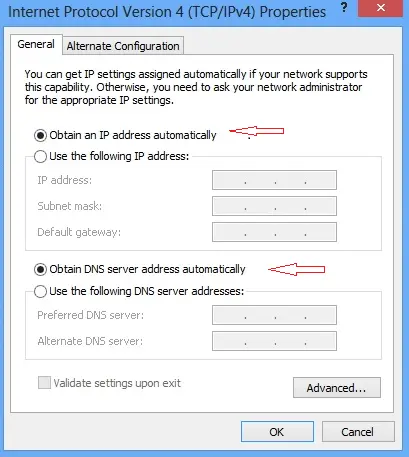409x457 pixels.
Task: Click the Subnet mask field
Action: [x=274, y=206]
